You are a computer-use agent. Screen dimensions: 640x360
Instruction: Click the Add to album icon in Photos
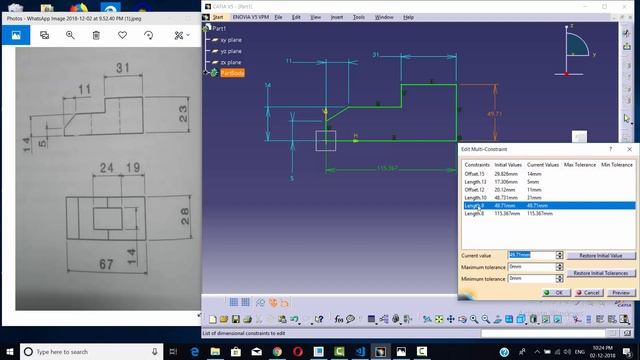coord(44,36)
